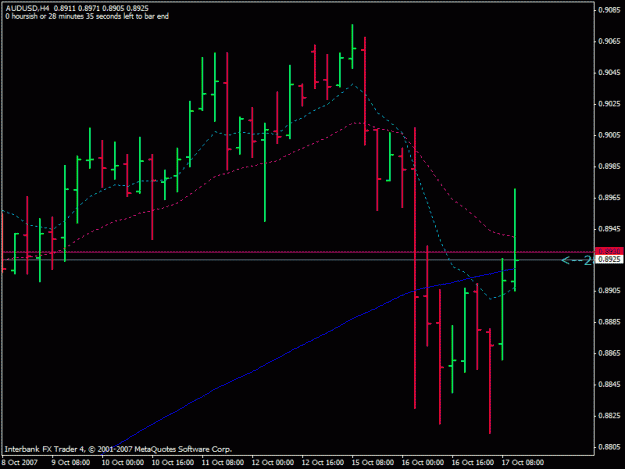Click the 0.9085 price axis label
Image resolution: width=625 pixels, height=469 pixels.
click(609, 10)
